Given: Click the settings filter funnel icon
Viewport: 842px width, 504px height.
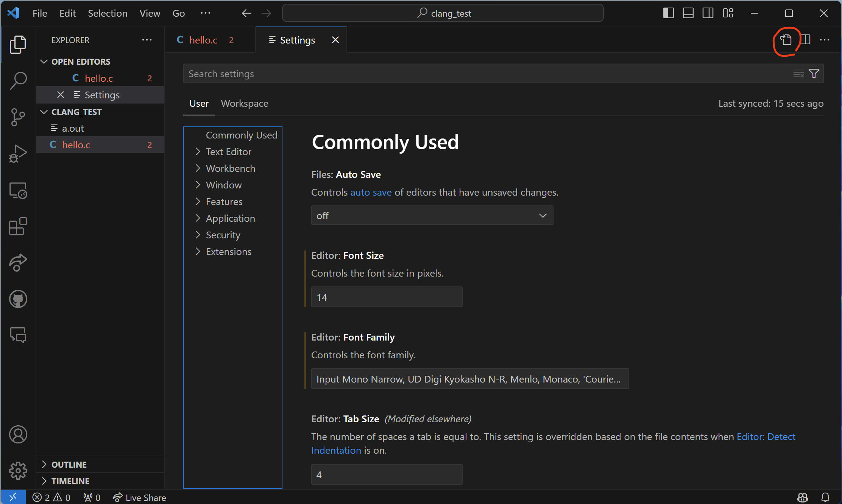Looking at the screenshot, I should (814, 73).
